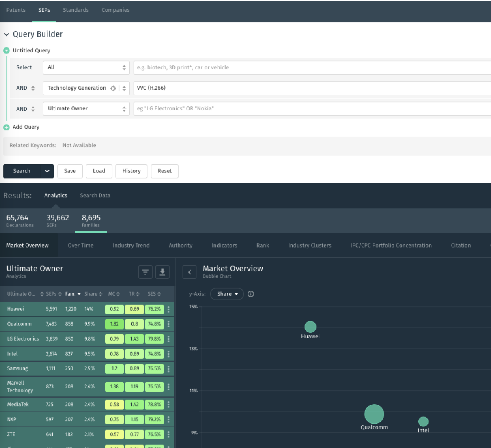
Task: Open the Citation analytics tab
Action: [461, 246]
